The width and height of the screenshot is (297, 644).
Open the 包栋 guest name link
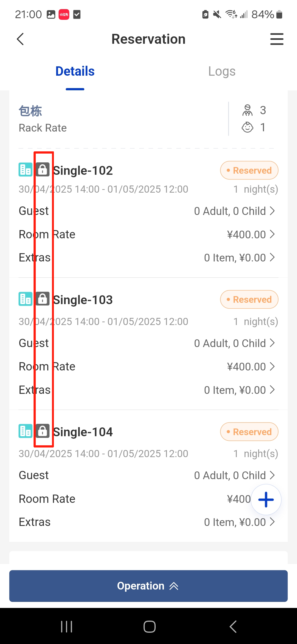click(x=30, y=111)
